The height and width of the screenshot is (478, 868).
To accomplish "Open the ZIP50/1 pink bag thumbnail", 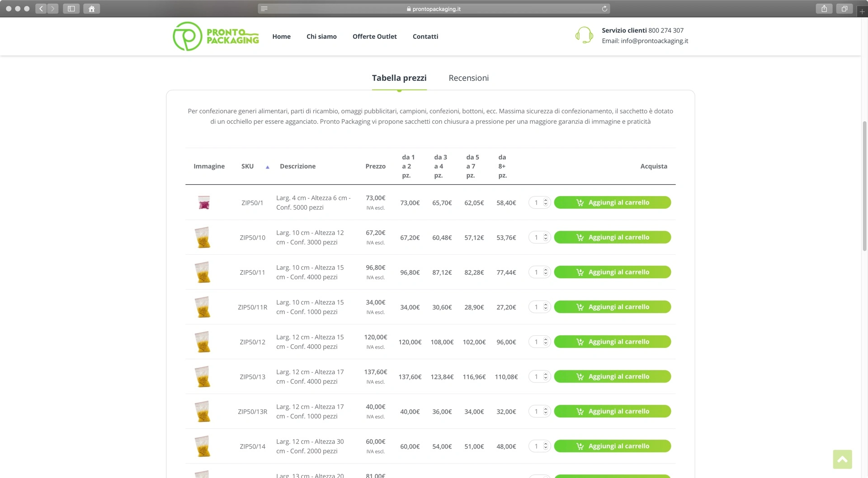I will click(x=204, y=202).
